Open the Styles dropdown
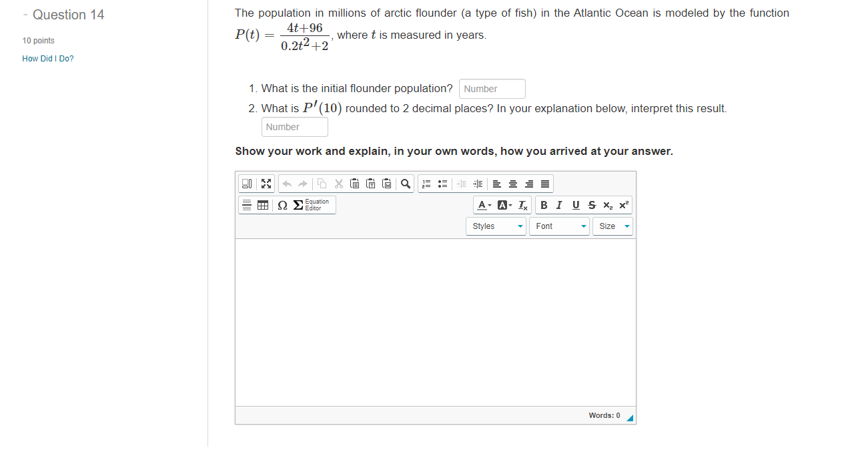This screenshot has width=868, height=452. click(x=496, y=226)
